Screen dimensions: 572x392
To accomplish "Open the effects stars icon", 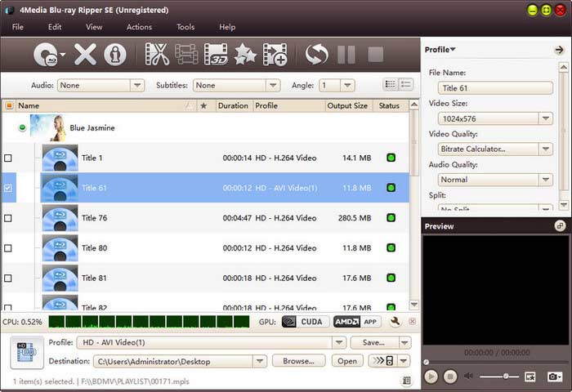I will tap(245, 55).
